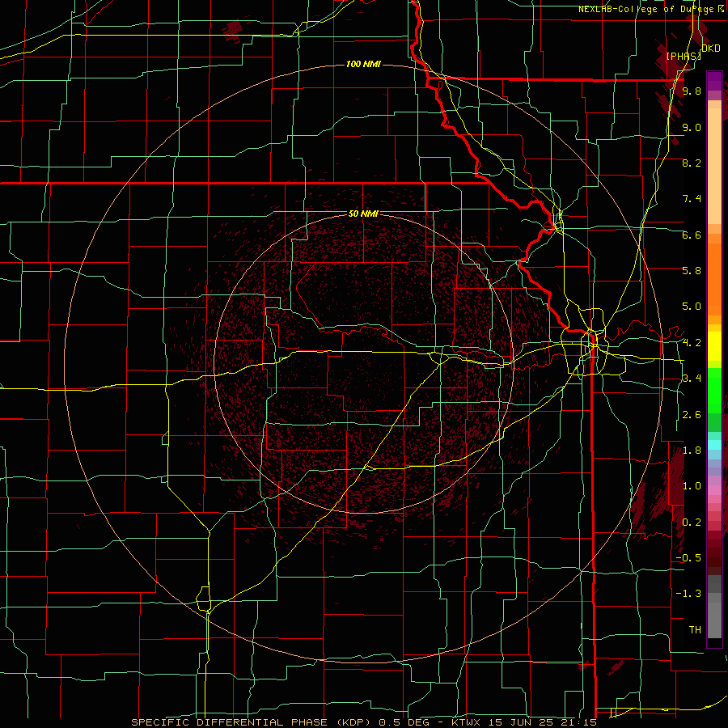Click the 9.0 value on color scale
Image resolution: width=728 pixels, height=728 pixels.
coord(692,127)
